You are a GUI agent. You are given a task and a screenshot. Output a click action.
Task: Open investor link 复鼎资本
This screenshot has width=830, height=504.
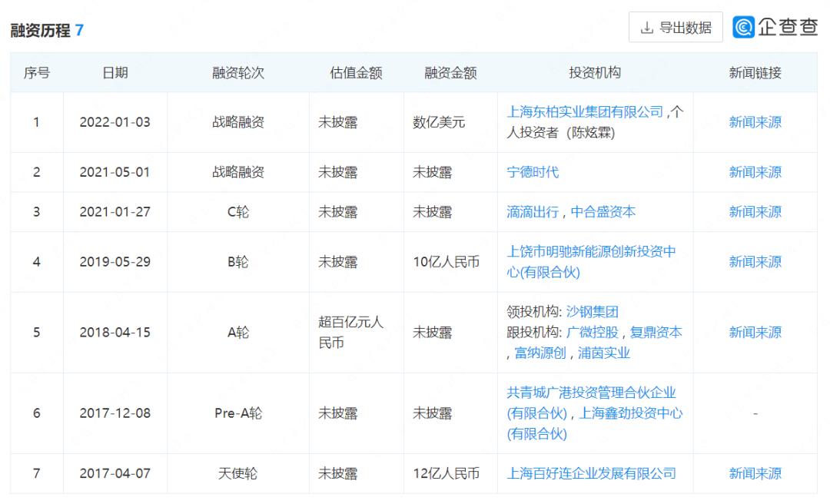coord(656,332)
